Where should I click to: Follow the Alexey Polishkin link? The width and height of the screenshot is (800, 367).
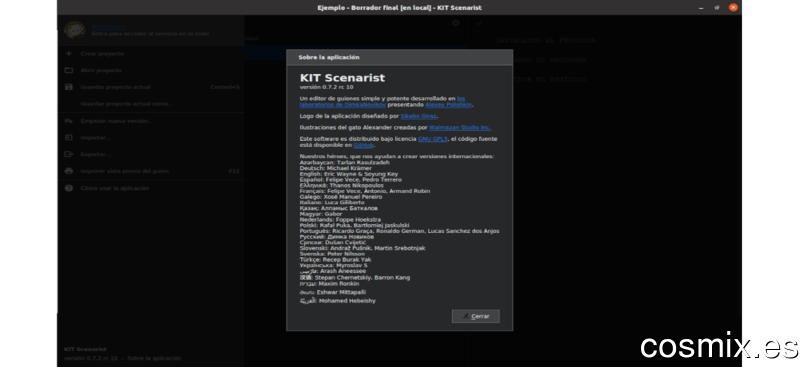point(448,105)
